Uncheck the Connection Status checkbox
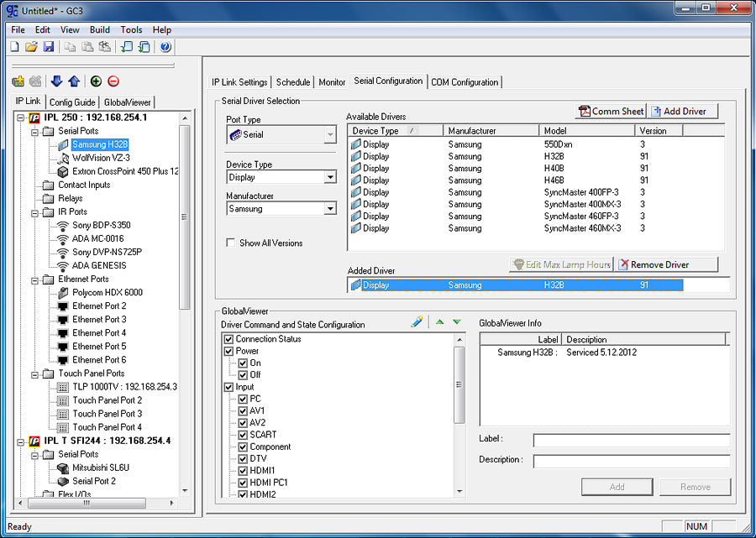 point(229,339)
